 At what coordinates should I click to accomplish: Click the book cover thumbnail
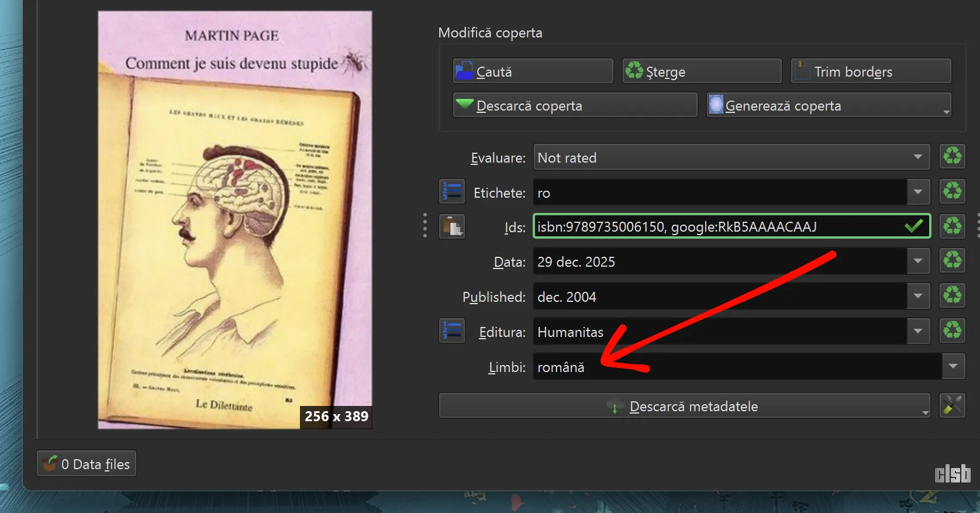[x=234, y=220]
